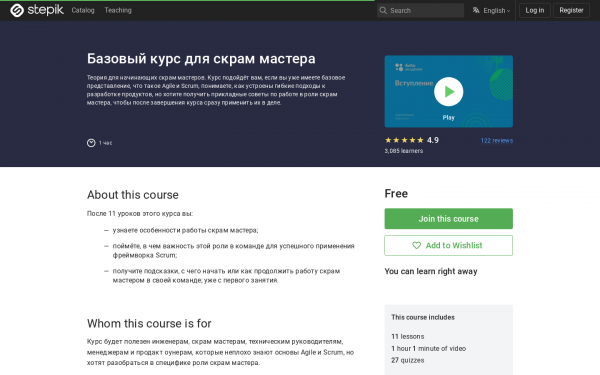600x375 pixels.
Task: Click the 11 lessons entry
Action: pyautogui.click(x=408, y=336)
